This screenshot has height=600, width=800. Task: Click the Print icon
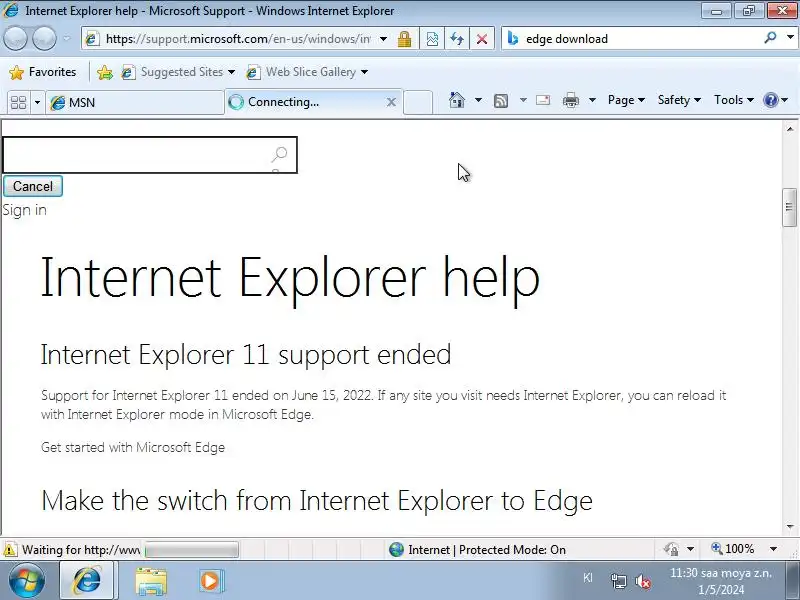tap(571, 101)
